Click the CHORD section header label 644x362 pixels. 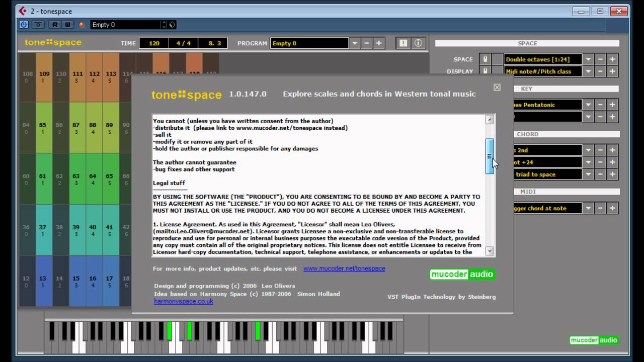(x=527, y=134)
